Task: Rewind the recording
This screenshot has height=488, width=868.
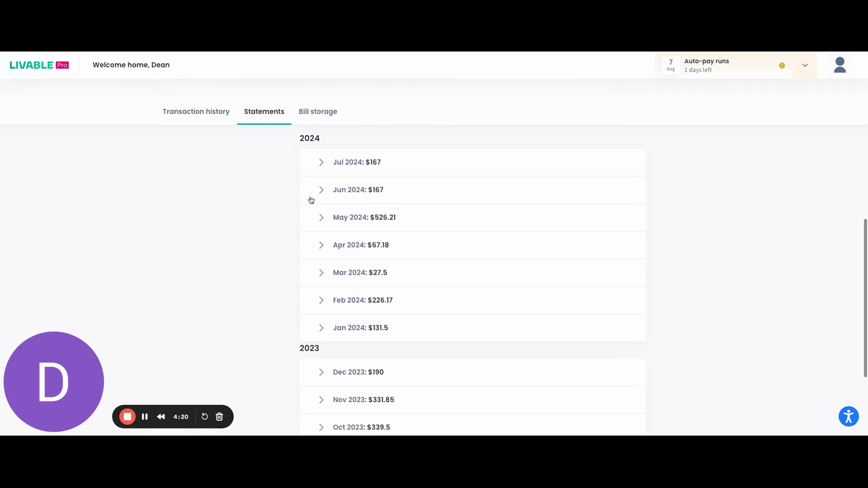Action: pyautogui.click(x=161, y=417)
